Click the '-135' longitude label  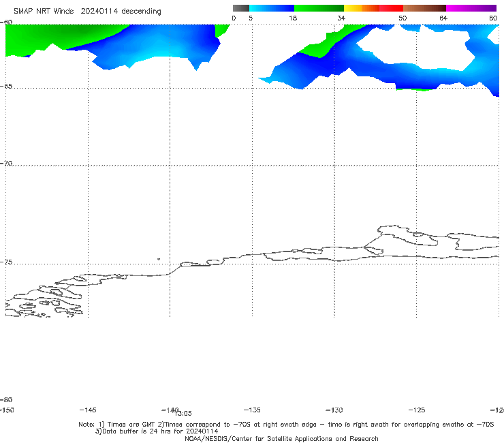[x=252, y=410]
